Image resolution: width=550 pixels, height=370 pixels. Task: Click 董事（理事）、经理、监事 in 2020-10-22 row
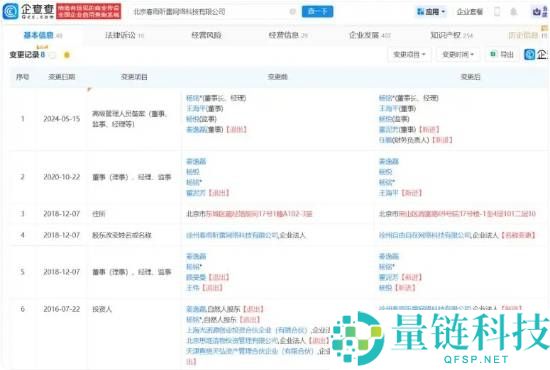pyautogui.click(x=132, y=177)
